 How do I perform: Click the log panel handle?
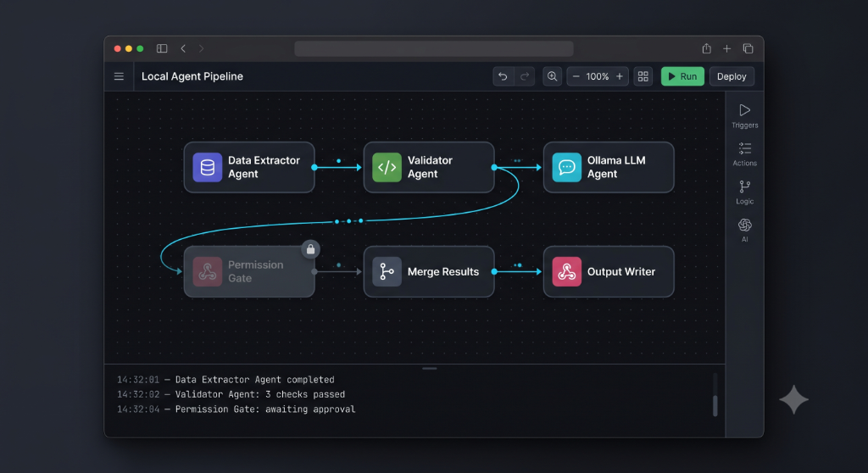pos(430,369)
